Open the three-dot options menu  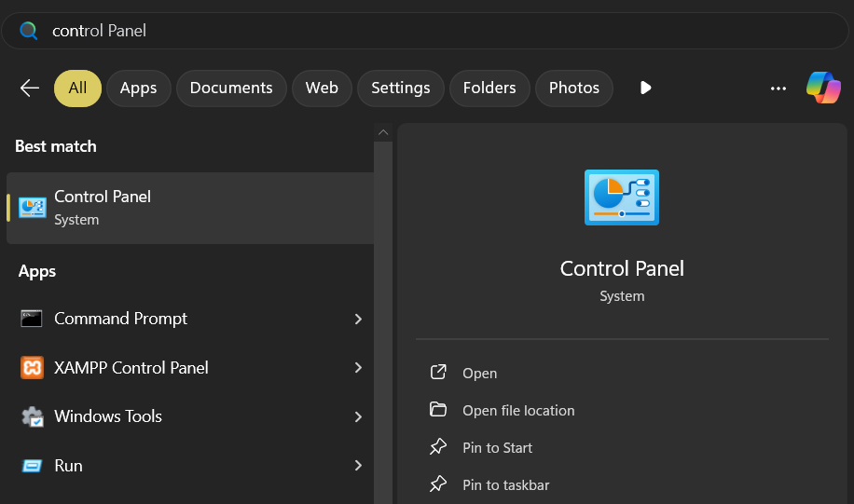point(778,89)
